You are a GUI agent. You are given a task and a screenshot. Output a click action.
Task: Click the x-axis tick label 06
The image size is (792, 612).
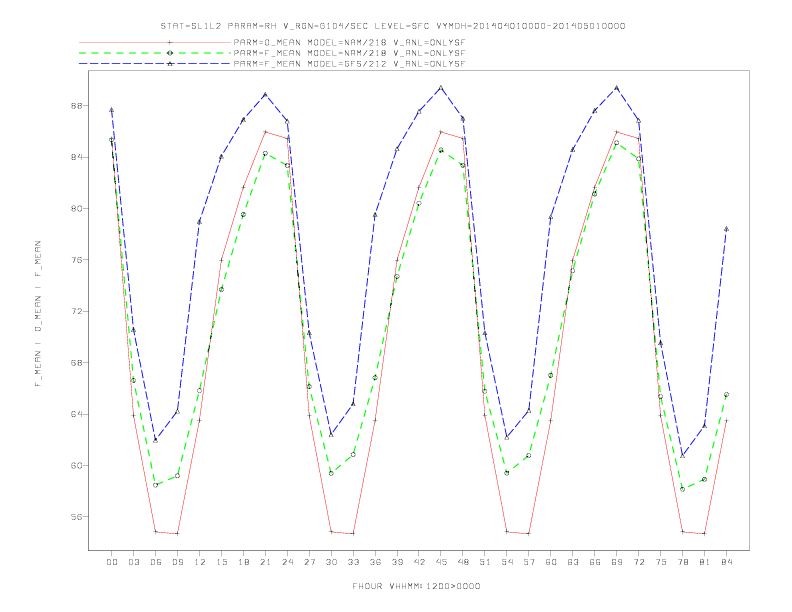(156, 562)
